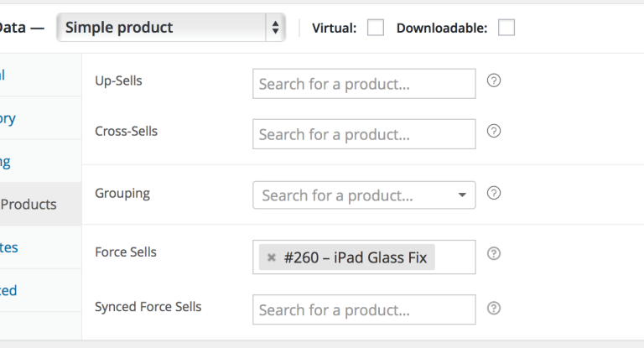Remove the #260 iPad Glass Fix tag

(x=271, y=257)
